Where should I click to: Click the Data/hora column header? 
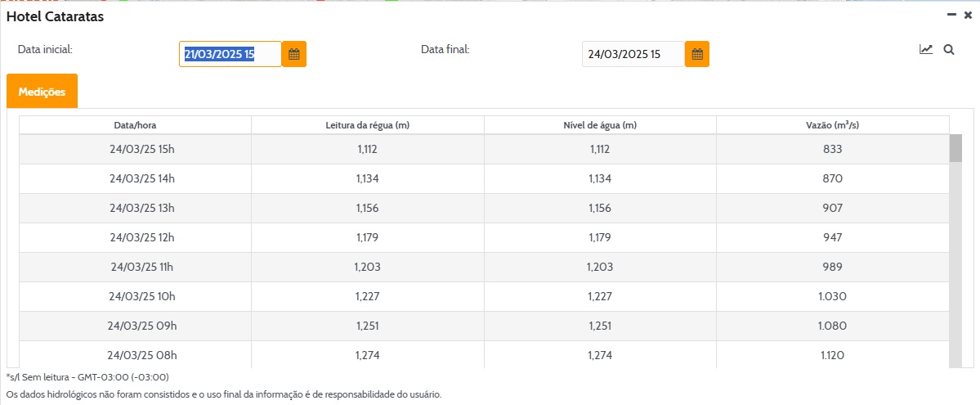[135, 125]
